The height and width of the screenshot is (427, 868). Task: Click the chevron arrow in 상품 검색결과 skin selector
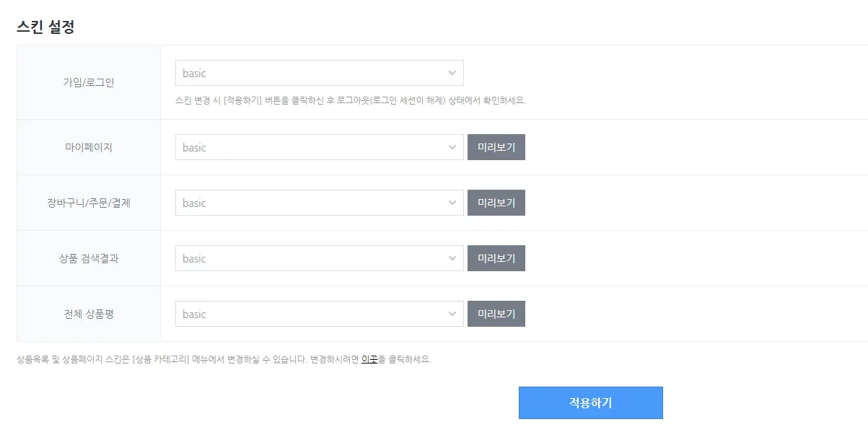(x=452, y=258)
